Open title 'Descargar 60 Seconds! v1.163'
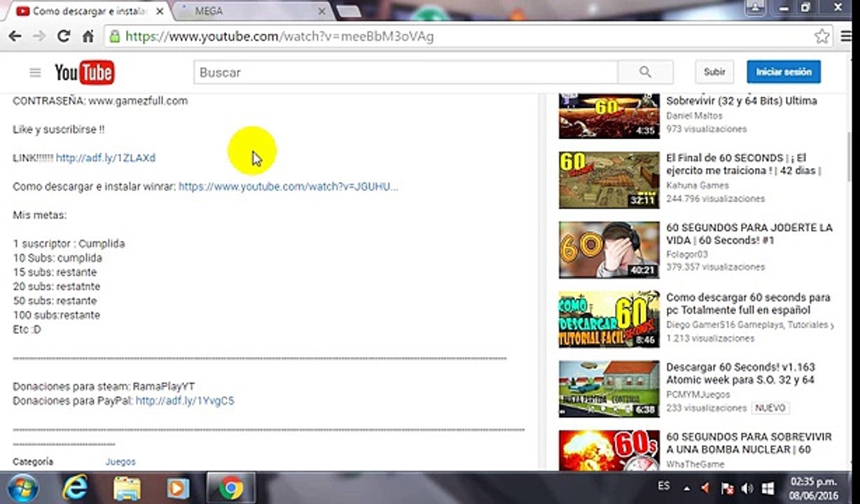The height and width of the screenshot is (504, 860). tap(740, 374)
